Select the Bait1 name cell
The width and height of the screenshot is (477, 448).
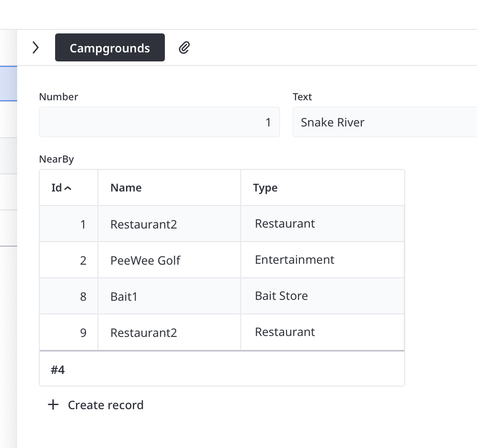coord(124,297)
